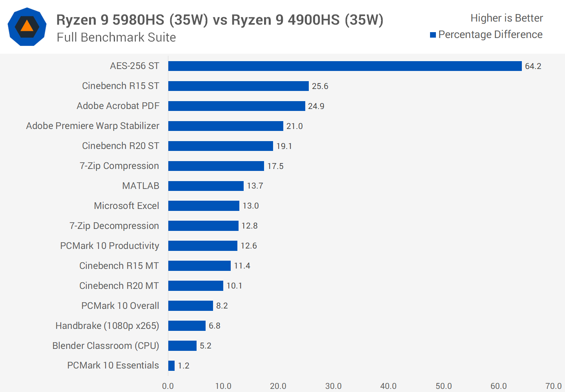Image resolution: width=565 pixels, height=392 pixels.
Task: Click the 7-Zip Compression label
Action: 119,166
